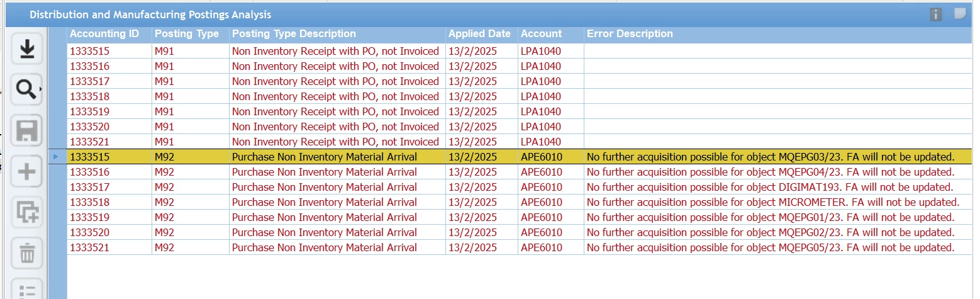980x299 pixels.
Task: Click the list view icon at sidebar bottom
Action: click(x=27, y=290)
